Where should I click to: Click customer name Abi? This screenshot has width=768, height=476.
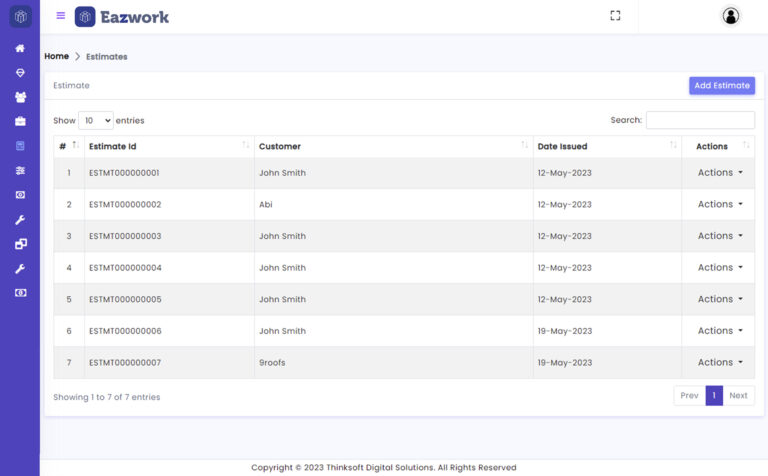pos(265,204)
